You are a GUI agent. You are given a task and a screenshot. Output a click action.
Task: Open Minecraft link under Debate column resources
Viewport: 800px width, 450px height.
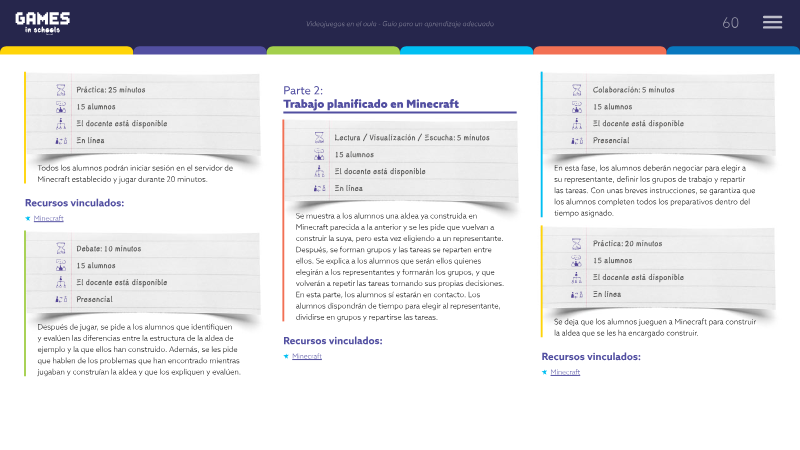click(x=48, y=218)
